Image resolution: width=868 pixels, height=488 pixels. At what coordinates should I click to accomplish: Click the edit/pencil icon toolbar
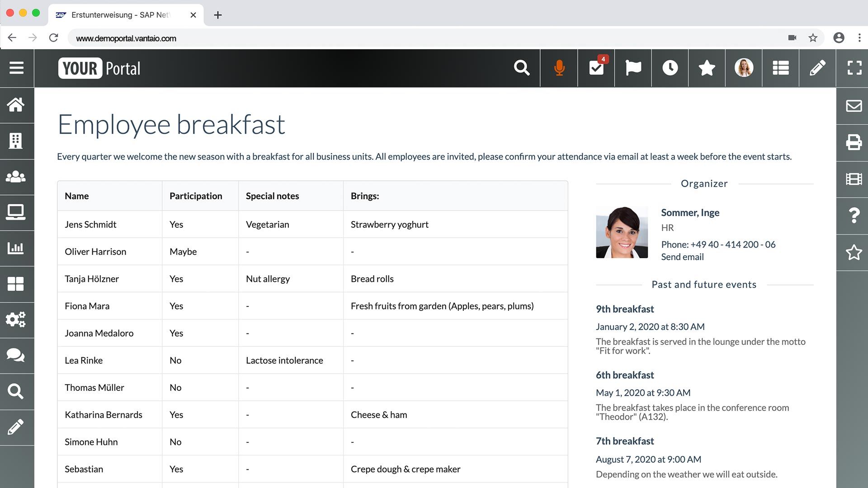click(817, 67)
